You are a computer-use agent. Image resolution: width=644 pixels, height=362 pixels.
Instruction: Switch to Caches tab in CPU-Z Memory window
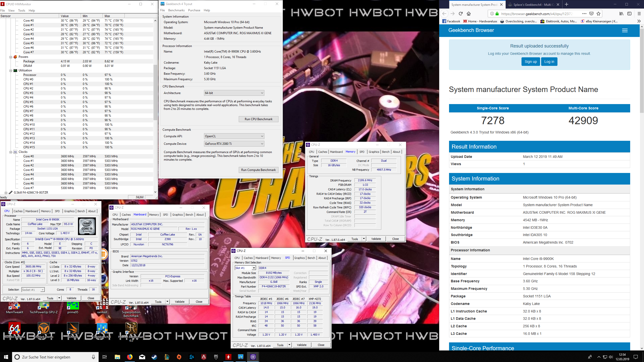click(x=323, y=152)
